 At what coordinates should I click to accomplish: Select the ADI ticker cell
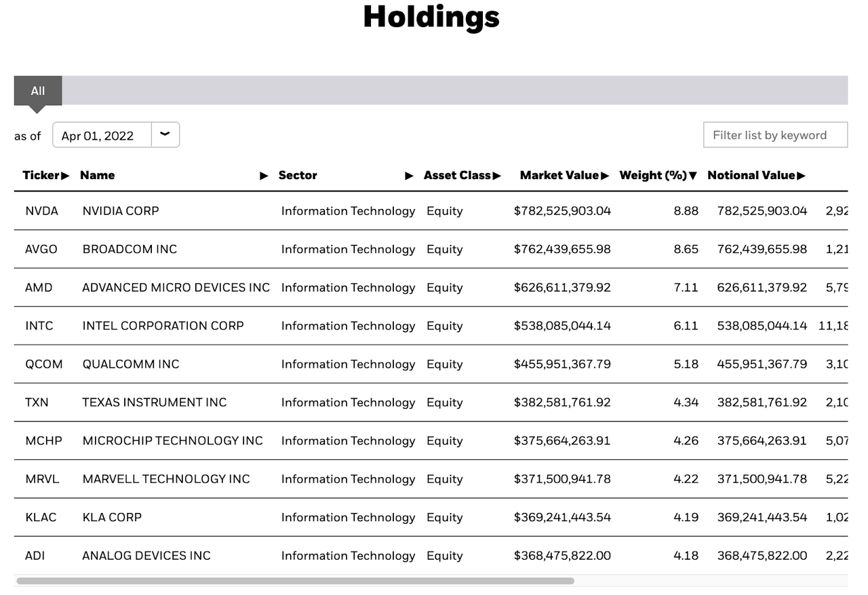click(35, 556)
